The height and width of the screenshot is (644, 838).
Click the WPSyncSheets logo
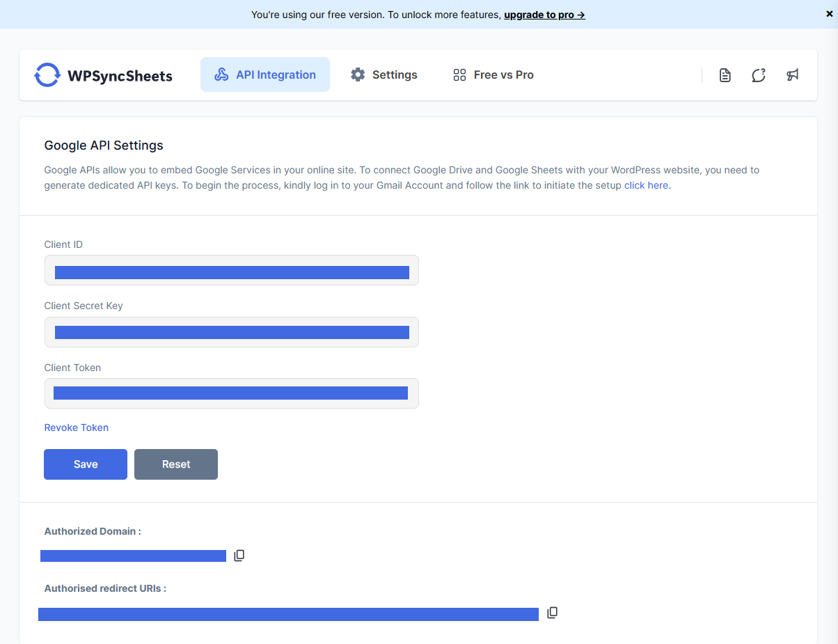point(103,75)
